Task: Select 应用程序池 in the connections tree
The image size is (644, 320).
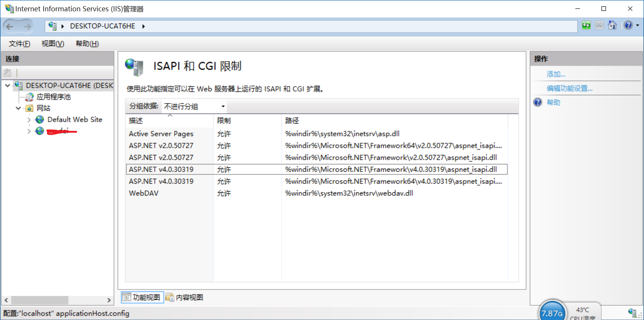Action: 53,97
